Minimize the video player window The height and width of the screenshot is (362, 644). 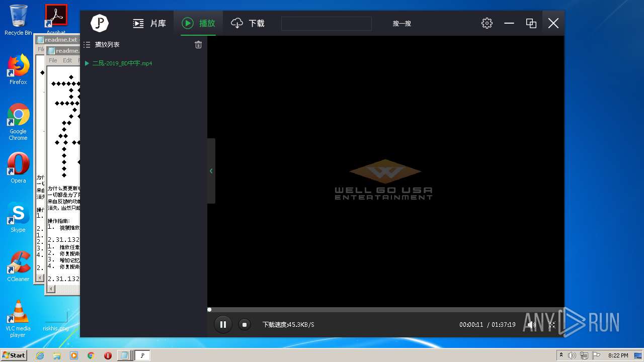[509, 23]
